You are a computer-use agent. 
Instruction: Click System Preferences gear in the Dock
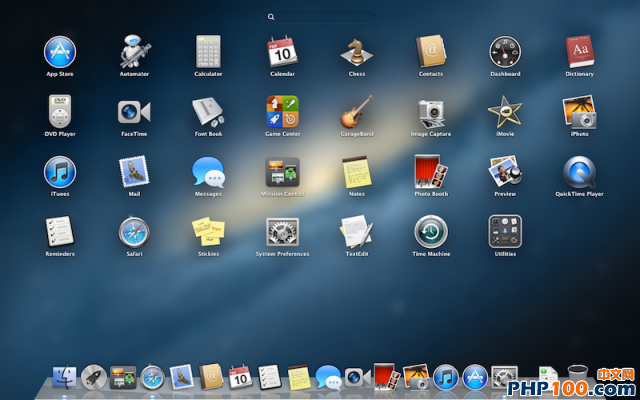(504, 377)
